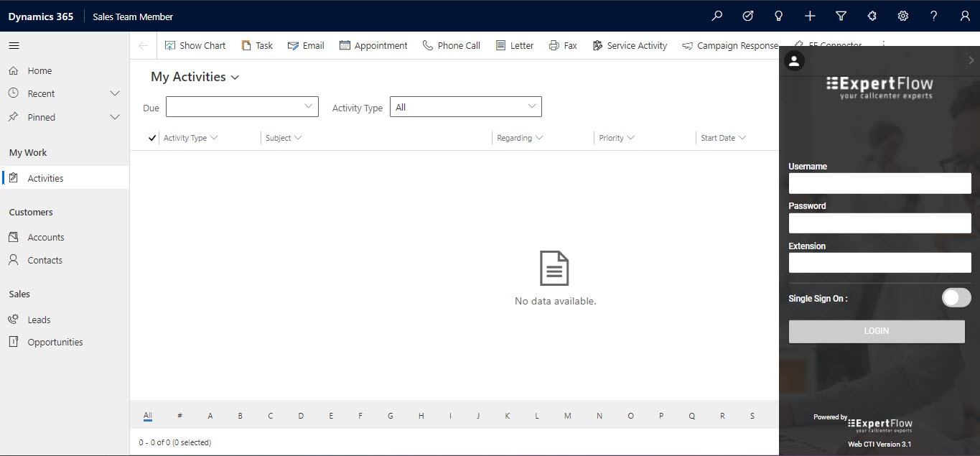Open the settings gear in header
The image size is (980, 456).
click(x=903, y=16)
